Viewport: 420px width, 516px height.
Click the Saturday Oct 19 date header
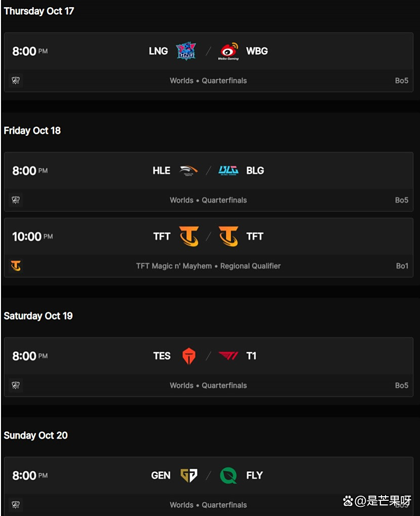[x=38, y=316]
